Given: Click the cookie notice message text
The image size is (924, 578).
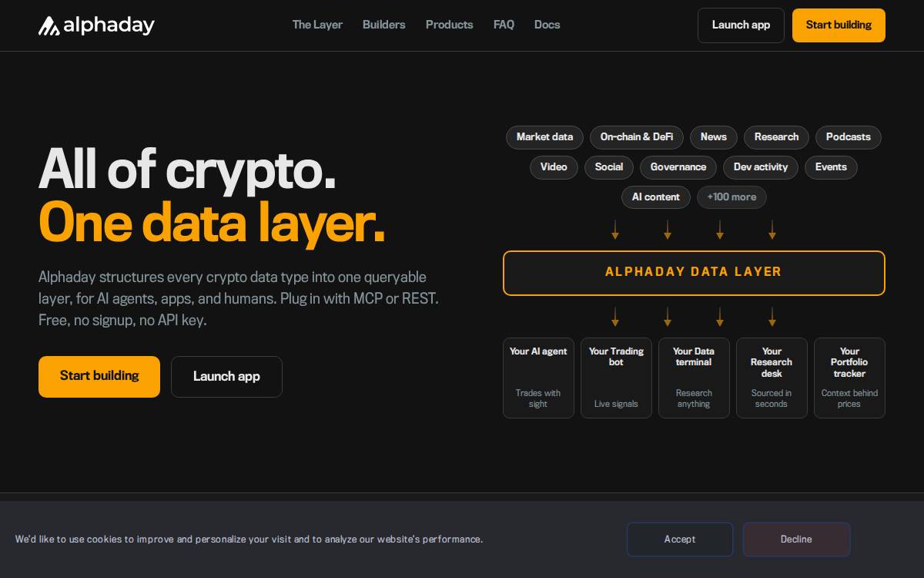Looking at the screenshot, I should pos(249,539).
